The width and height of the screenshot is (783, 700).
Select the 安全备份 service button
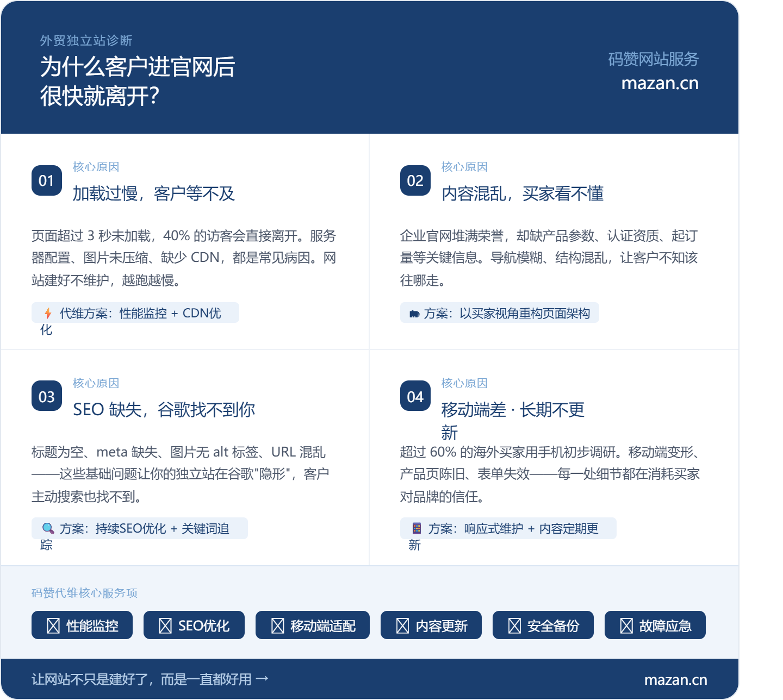(543, 625)
